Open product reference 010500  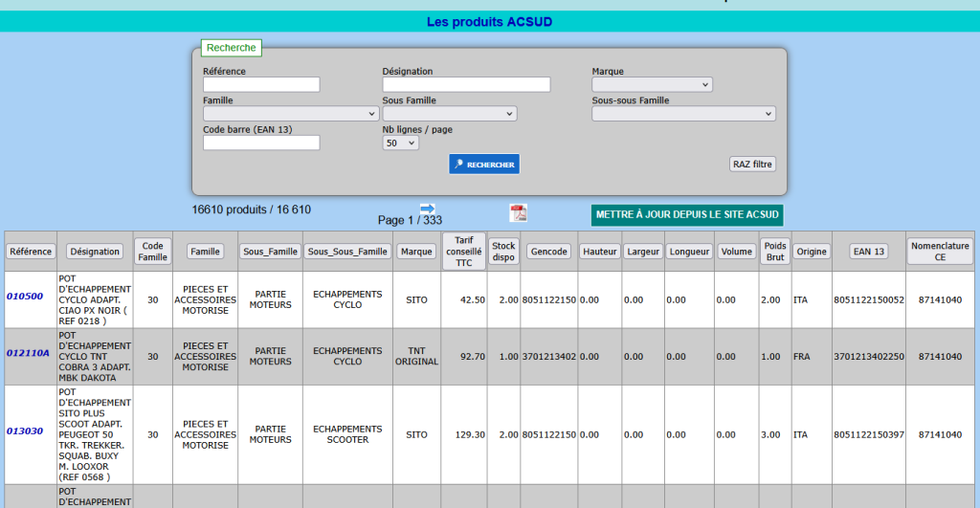click(x=25, y=297)
